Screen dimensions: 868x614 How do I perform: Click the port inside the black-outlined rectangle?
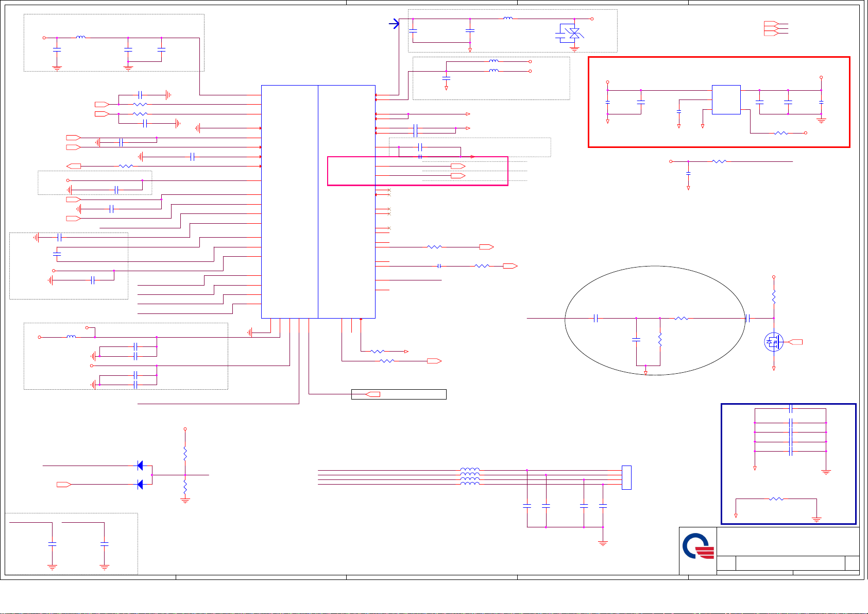point(372,394)
